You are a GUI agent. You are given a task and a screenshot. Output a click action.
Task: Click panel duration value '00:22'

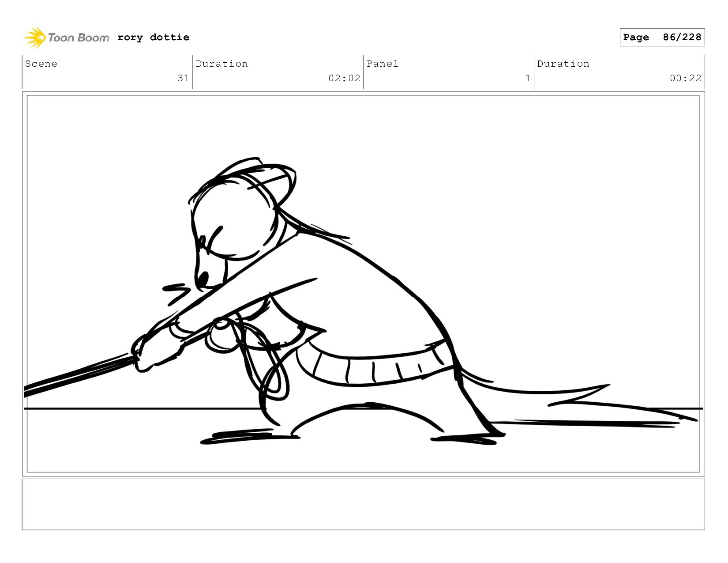686,78
